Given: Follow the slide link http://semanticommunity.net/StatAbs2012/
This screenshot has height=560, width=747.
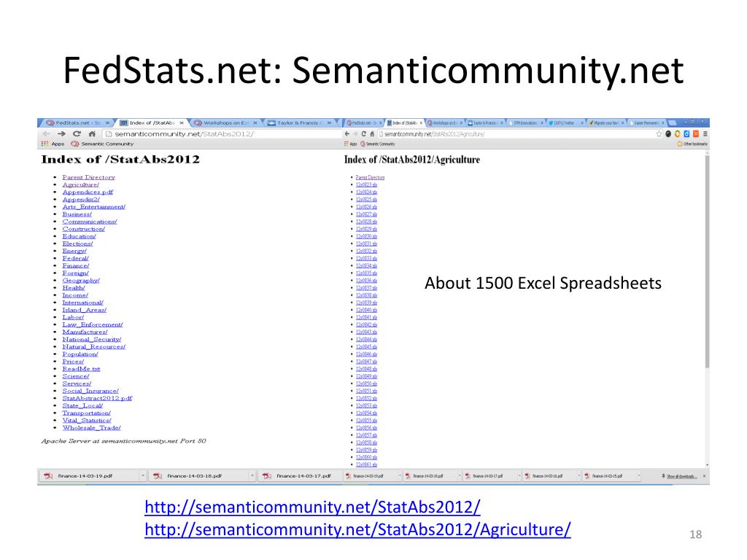Looking at the screenshot, I should tap(312, 507).
